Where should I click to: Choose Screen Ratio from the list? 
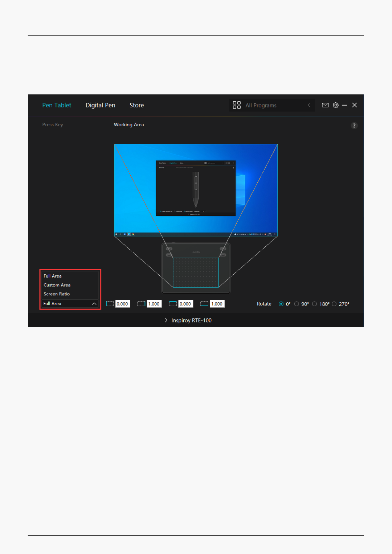(57, 294)
